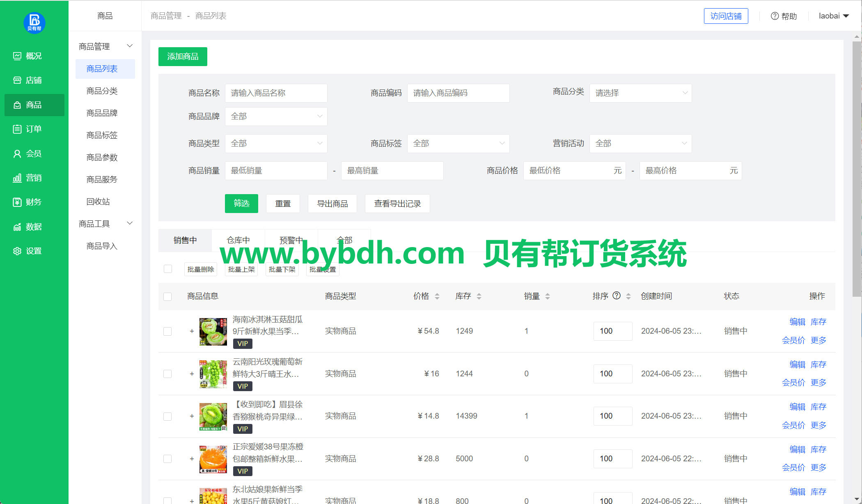Open the 营销 marketing chart icon
The height and width of the screenshot is (504, 862).
(17, 178)
